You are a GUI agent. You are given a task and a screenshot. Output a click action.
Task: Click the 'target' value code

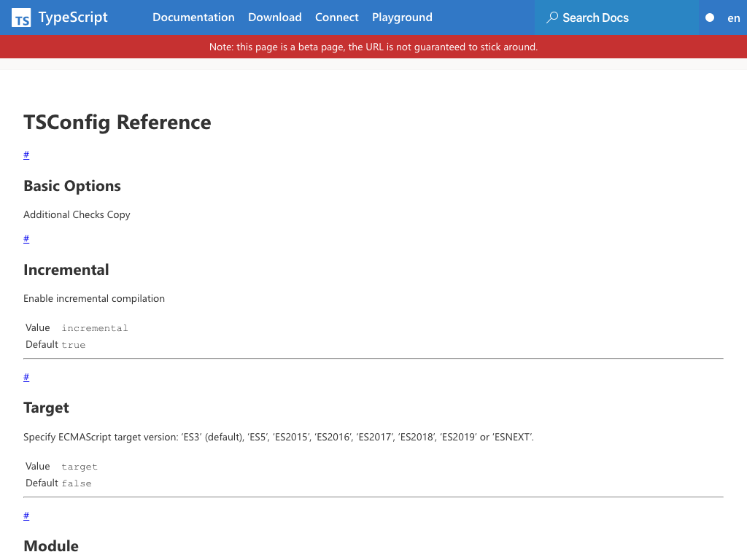tap(80, 467)
